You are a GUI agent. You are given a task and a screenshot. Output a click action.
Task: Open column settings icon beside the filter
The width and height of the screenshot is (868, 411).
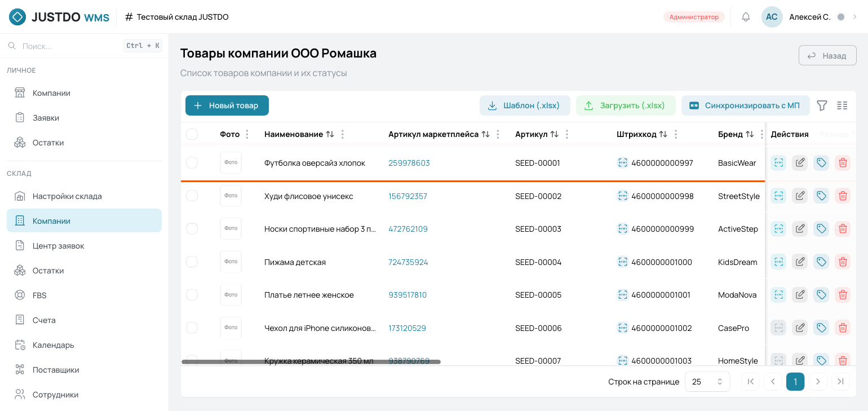pyautogui.click(x=842, y=105)
